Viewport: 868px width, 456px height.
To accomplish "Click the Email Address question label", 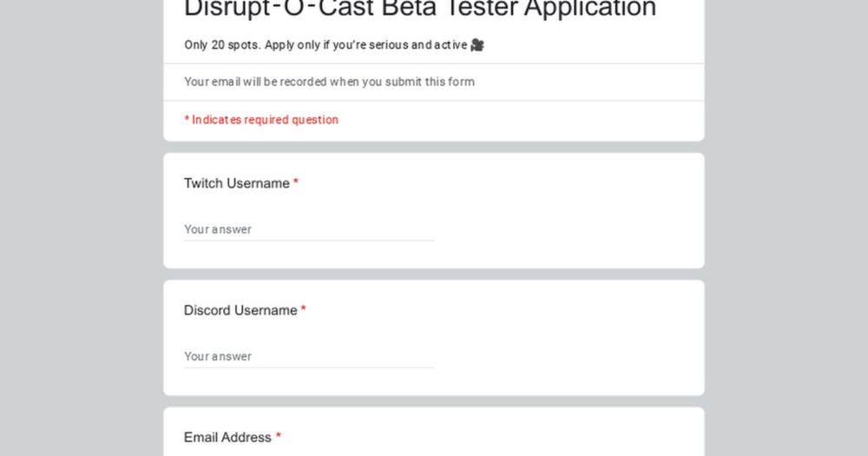I will click(x=227, y=437).
